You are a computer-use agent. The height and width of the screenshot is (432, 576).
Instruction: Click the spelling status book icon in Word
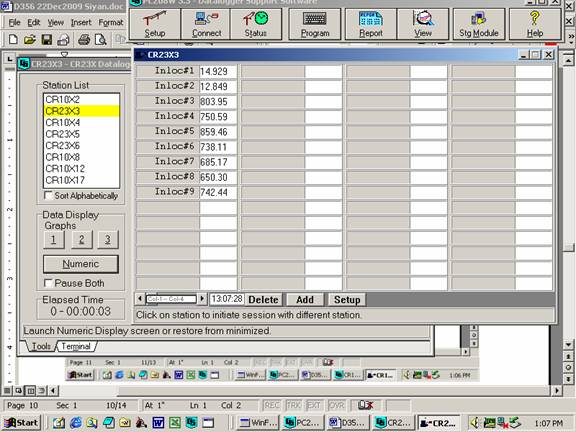tap(365, 405)
